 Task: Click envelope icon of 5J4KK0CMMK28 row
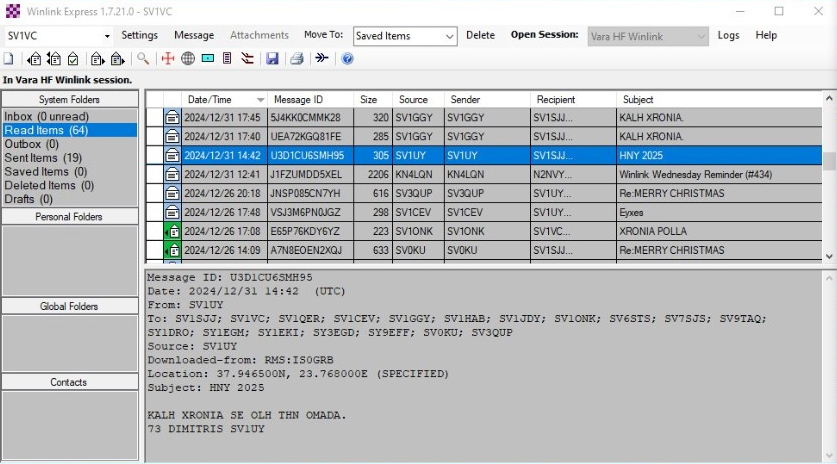[x=172, y=117]
